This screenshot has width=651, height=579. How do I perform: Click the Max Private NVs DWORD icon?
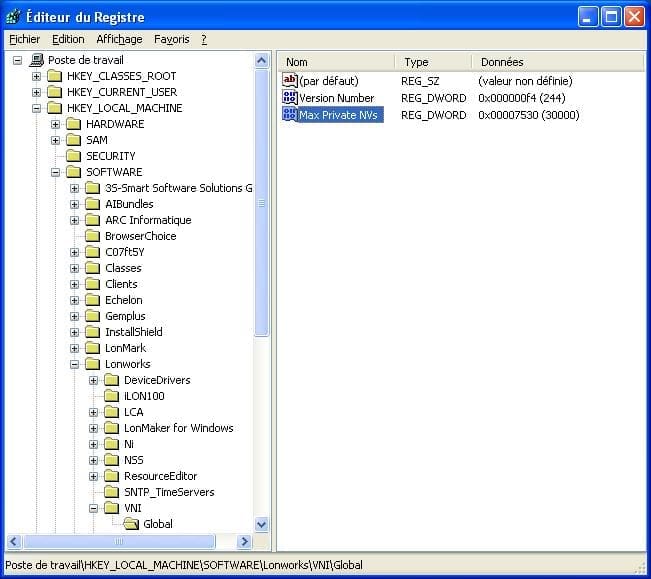coord(290,115)
